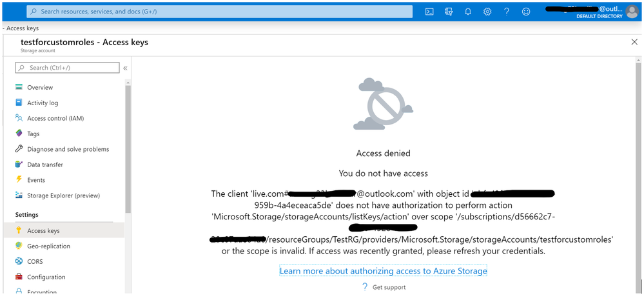The image size is (644, 300).
Task: Click the Settings section heading
Action: 26,215
